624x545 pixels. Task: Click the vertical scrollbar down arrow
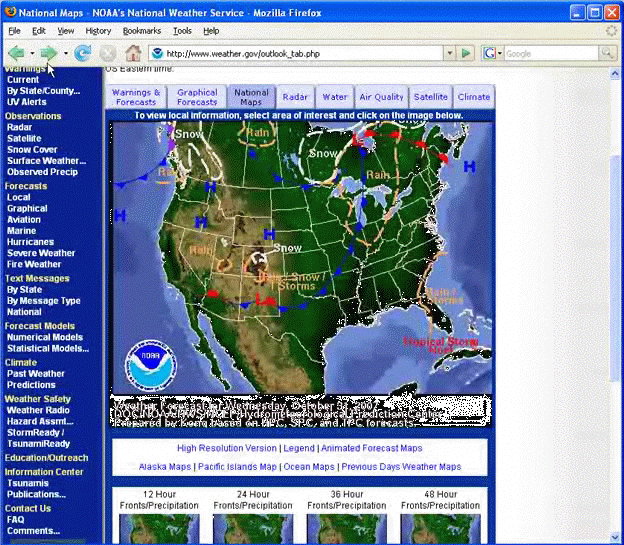[615, 538]
